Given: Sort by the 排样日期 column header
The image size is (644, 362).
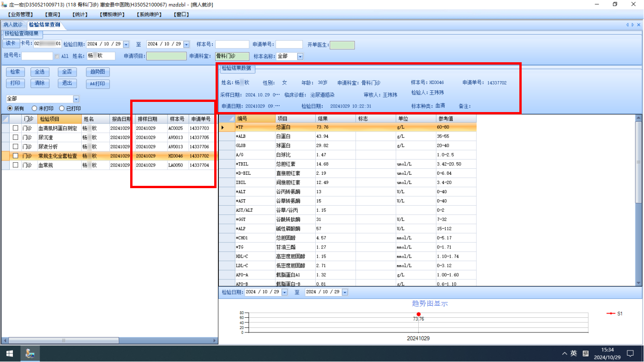Looking at the screenshot, I should 150,119.
